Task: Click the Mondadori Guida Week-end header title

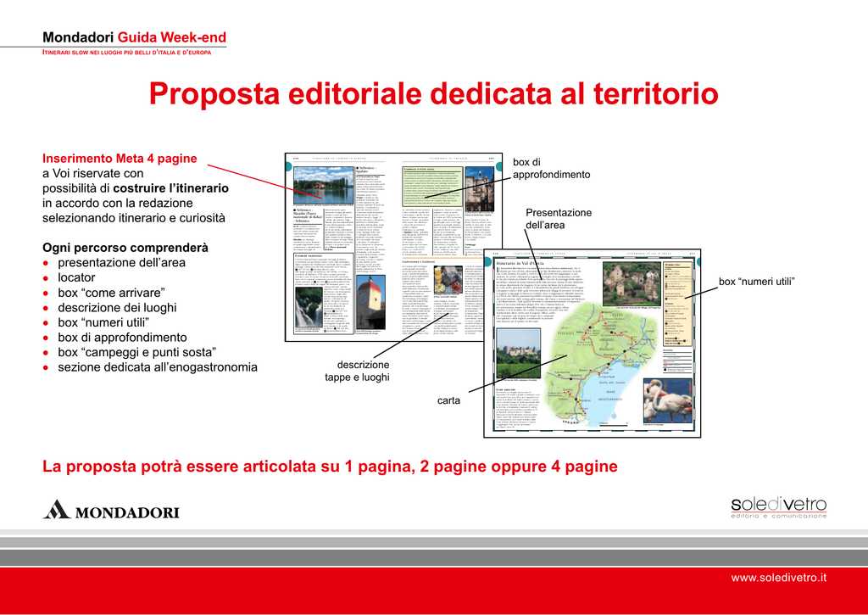Action: [x=135, y=37]
